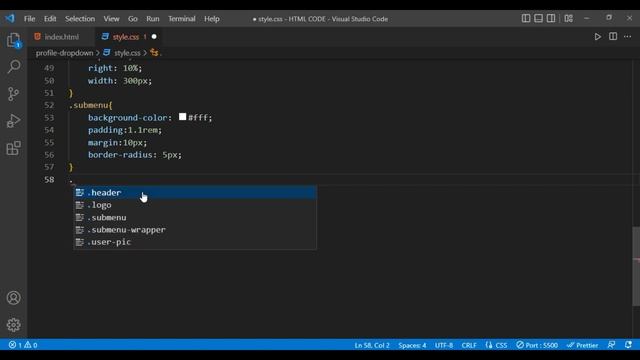The image size is (640, 360).
Task: Select the .submenu-wrapper suggestion
Action: [195, 230]
